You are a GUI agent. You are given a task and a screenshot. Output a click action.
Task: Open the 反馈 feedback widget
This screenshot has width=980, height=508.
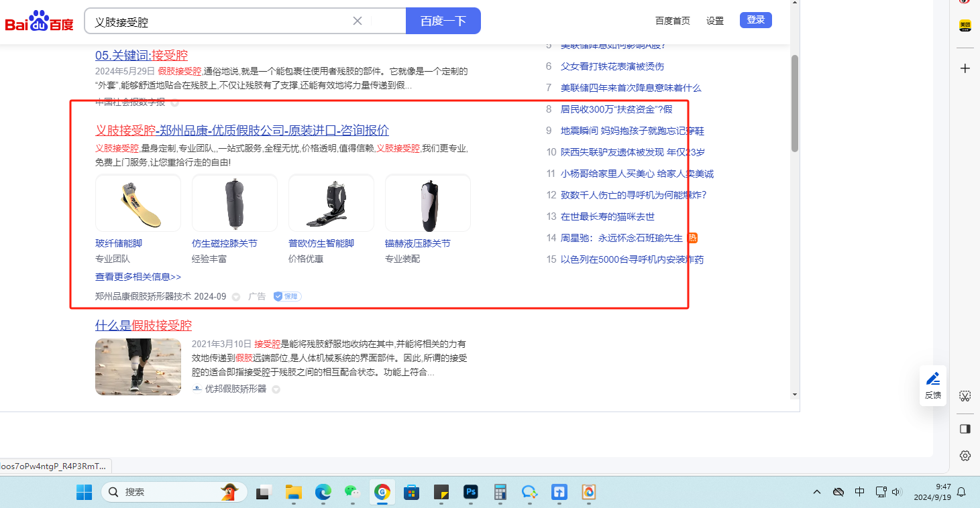[933, 385]
